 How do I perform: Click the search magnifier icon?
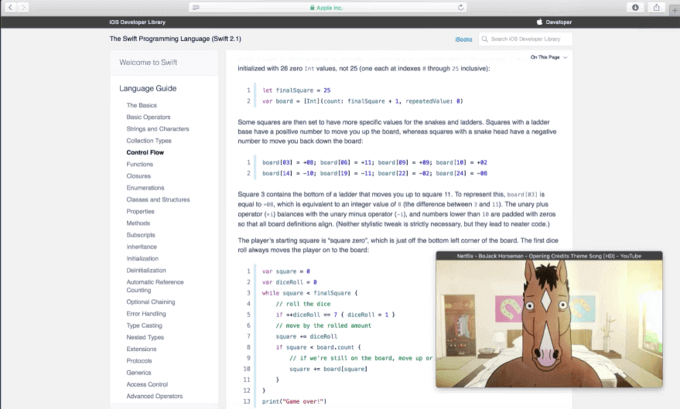tap(485, 40)
